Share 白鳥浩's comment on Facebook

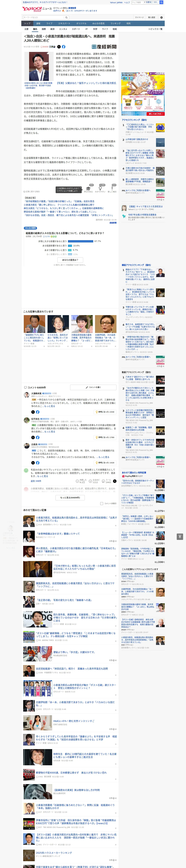(38, 463)
